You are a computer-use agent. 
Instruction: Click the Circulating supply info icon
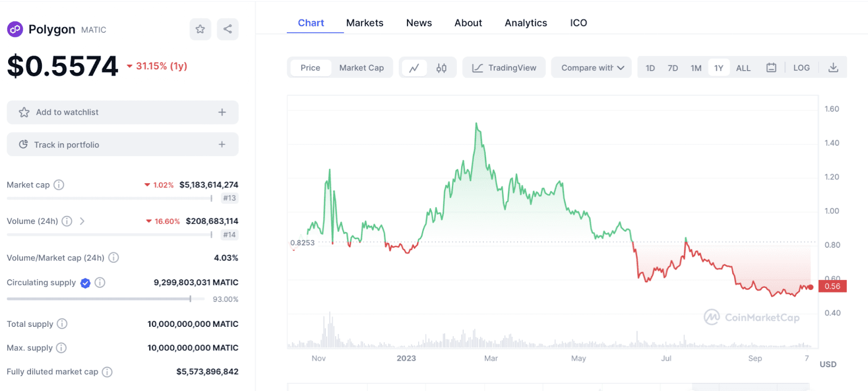pos(100,282)
